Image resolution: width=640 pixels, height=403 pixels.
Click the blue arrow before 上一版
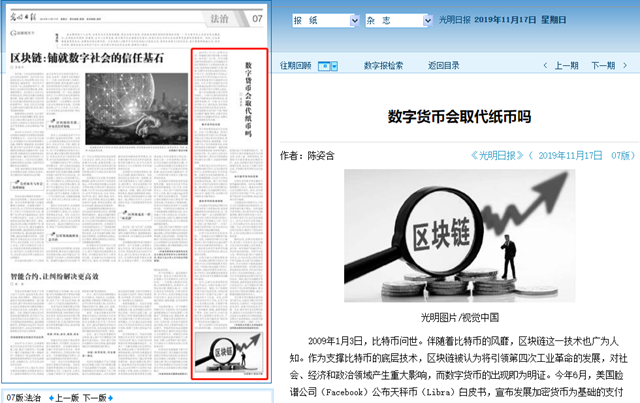pos(49,397)
